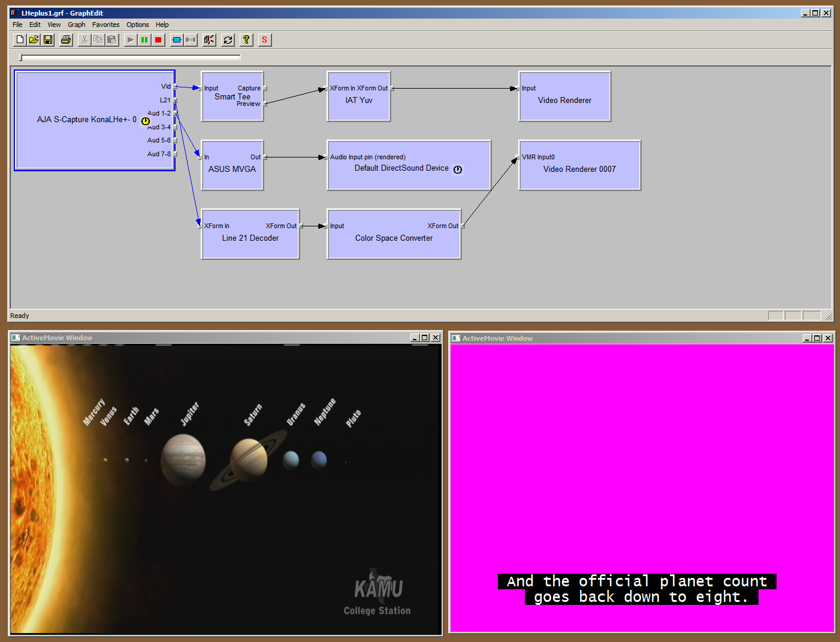This screenshot has height=642, width=840.
Task: Select the Smart Tee filter
Action: (x=232, y=96)
